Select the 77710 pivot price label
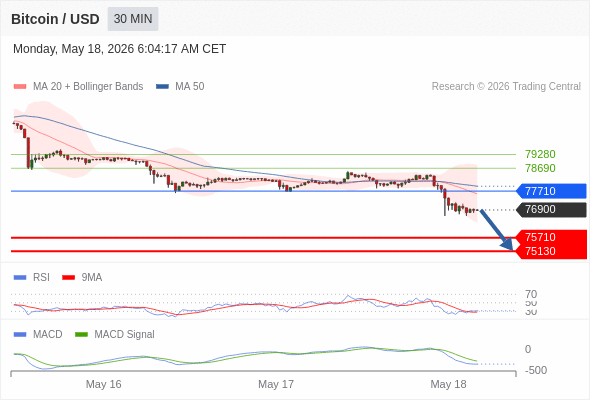This screenshot has height=400, width=590. [551, 191]
